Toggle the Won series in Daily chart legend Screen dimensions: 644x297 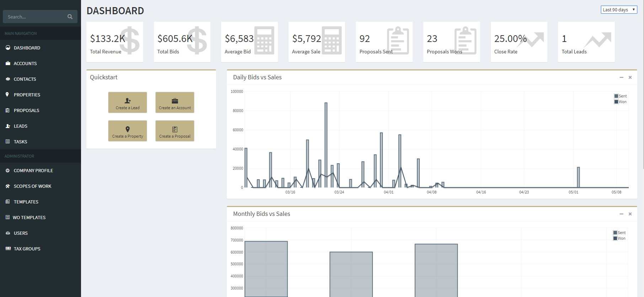pos(620,102)
